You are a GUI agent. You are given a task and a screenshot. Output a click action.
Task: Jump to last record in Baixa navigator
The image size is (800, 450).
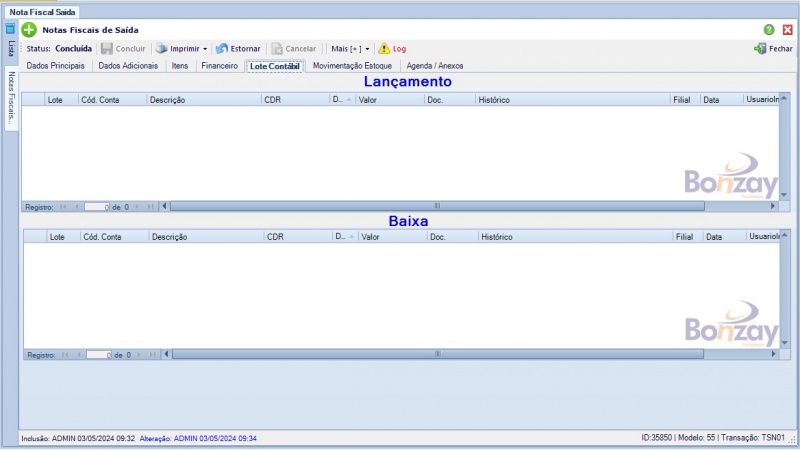click(153, 355)
